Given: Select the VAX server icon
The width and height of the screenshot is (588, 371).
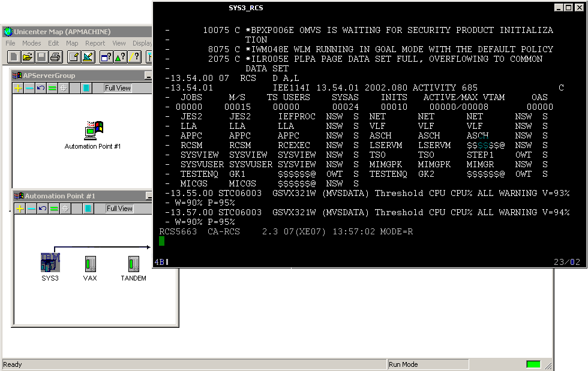Looking at the screenshot, I should [x=91, y=264].
